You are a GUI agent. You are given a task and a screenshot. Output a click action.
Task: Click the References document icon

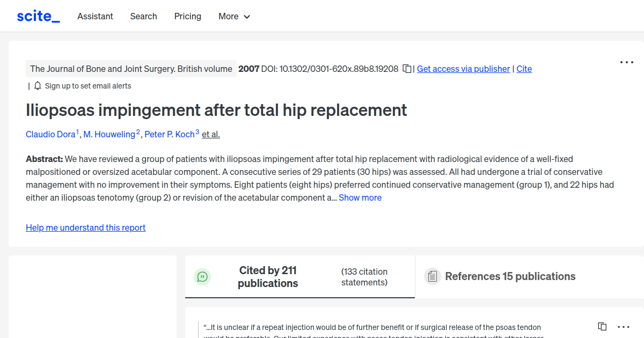pyautogui.click(x=432, y=276)
